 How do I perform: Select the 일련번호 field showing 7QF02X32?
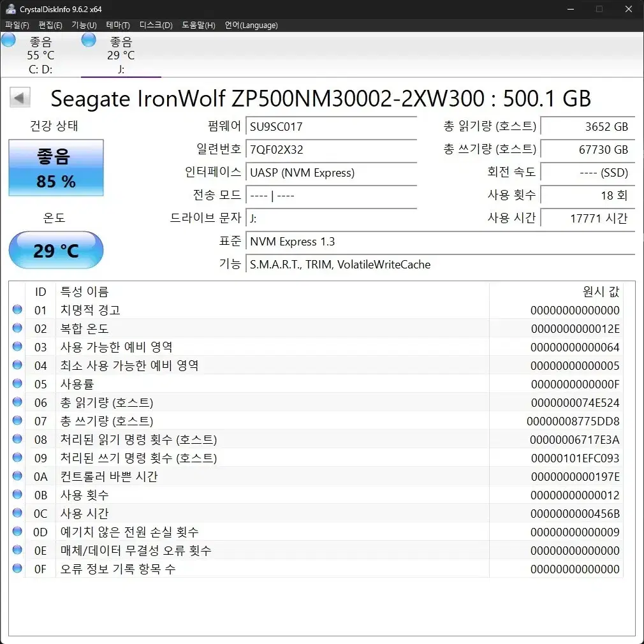[x=331, y=150]
